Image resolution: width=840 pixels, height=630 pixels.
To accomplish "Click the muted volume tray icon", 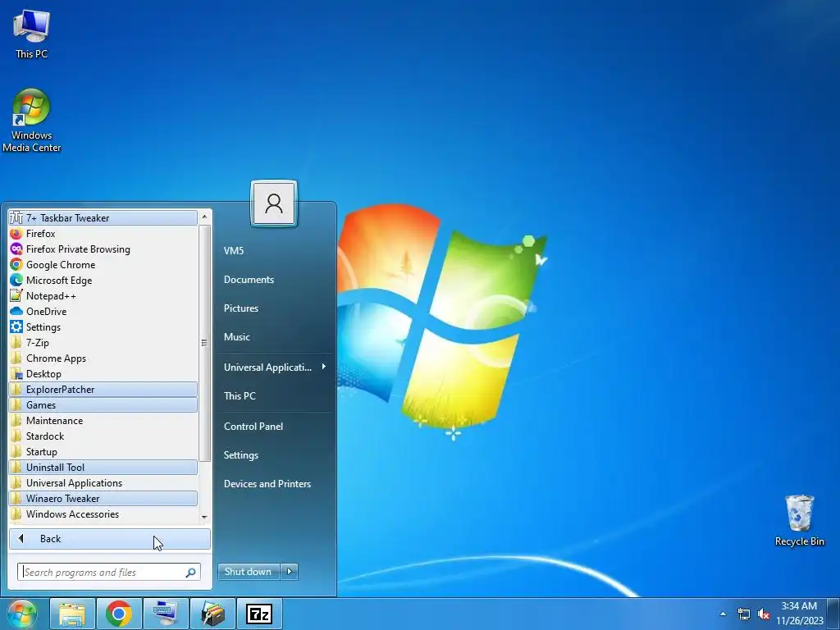I will pyautogui.click(x=764, y=614).
